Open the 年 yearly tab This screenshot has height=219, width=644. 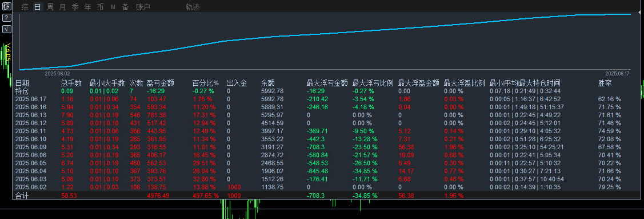88,7
